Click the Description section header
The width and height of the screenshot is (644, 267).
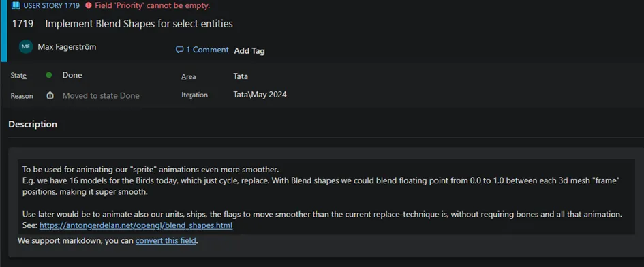(33, 124)
